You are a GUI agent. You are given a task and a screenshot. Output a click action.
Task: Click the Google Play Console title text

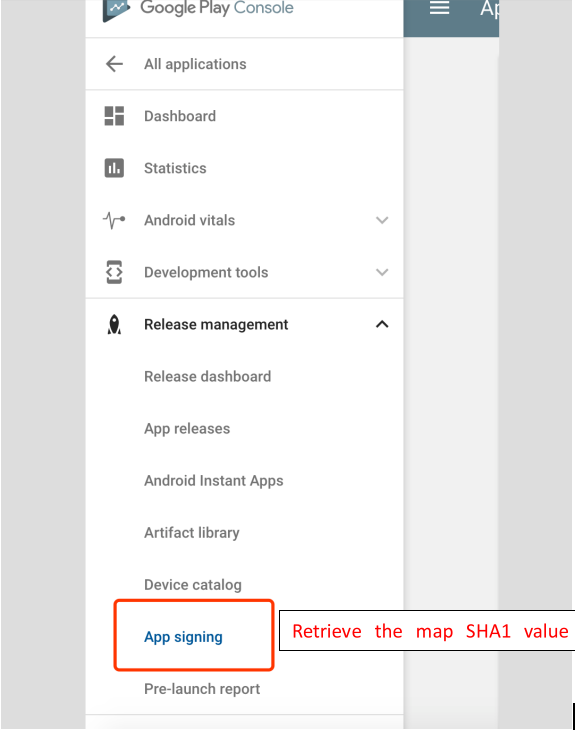point(217,8)
